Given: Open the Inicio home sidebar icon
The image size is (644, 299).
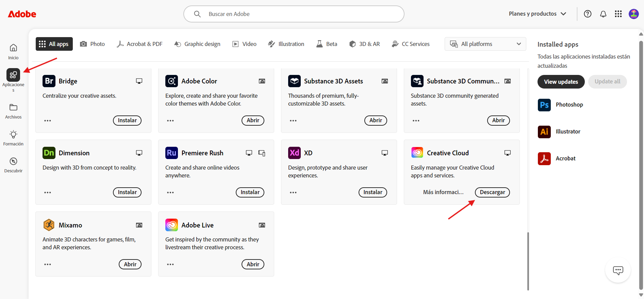Looking at the screenshot, I should pyautogui.click(x=13, y=51).
